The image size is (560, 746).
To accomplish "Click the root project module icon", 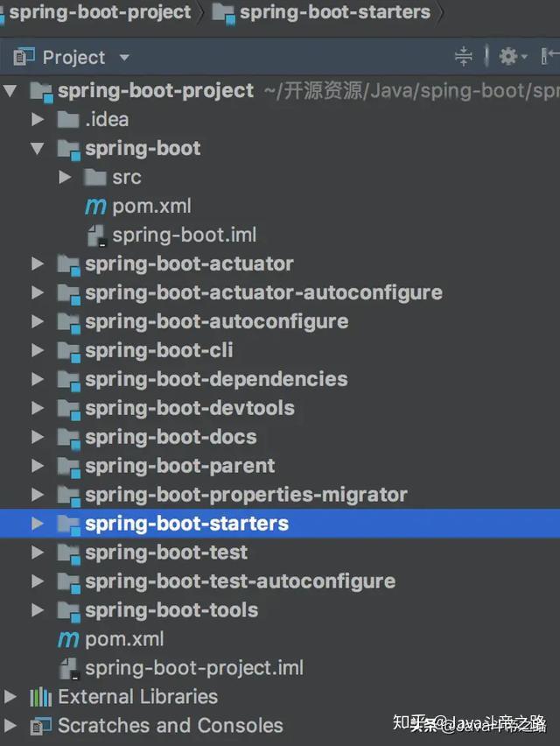I will click(41, 91).
